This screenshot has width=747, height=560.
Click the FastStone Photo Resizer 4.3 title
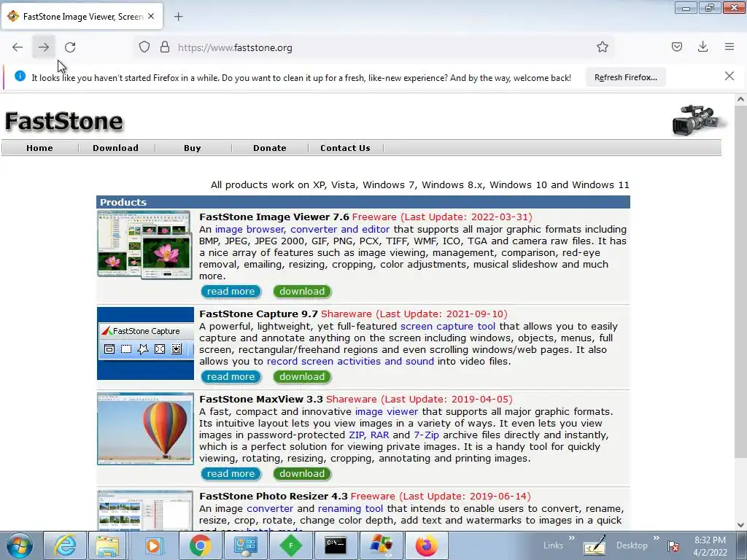(274, 497)
